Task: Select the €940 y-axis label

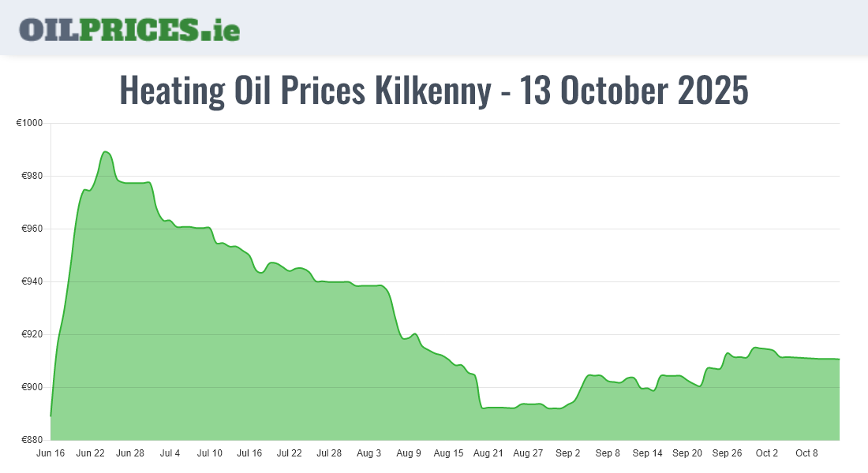Action: coord(32,281)
